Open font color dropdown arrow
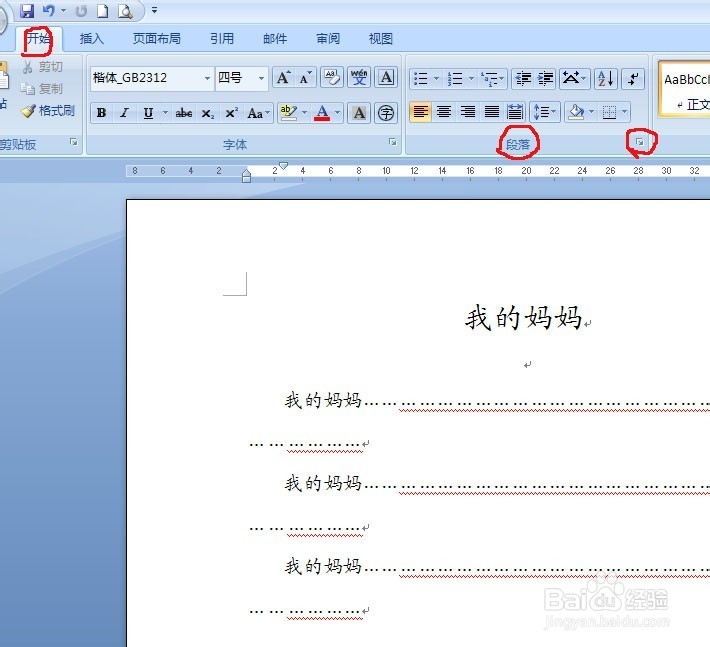 click(337, 112)
